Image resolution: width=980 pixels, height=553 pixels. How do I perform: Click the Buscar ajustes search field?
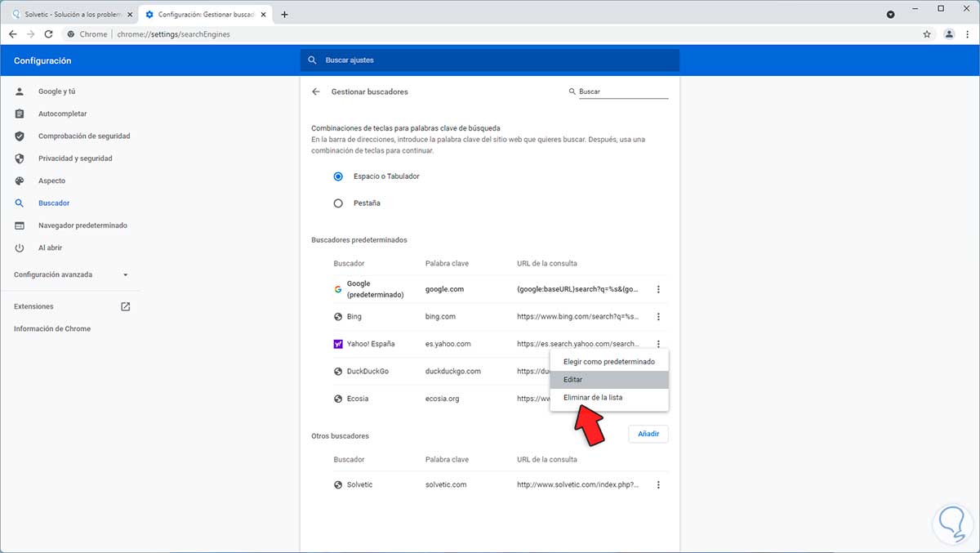click(490, 60)
